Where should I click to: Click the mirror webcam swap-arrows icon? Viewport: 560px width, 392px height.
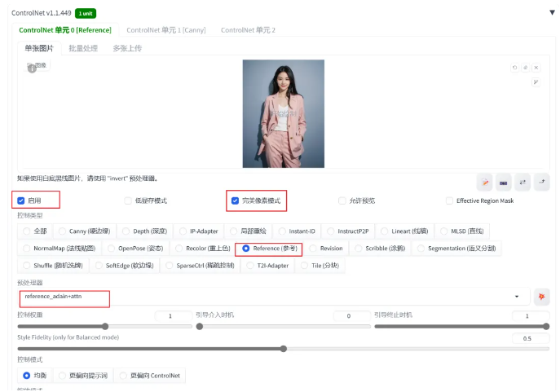(x=523, y=183)
